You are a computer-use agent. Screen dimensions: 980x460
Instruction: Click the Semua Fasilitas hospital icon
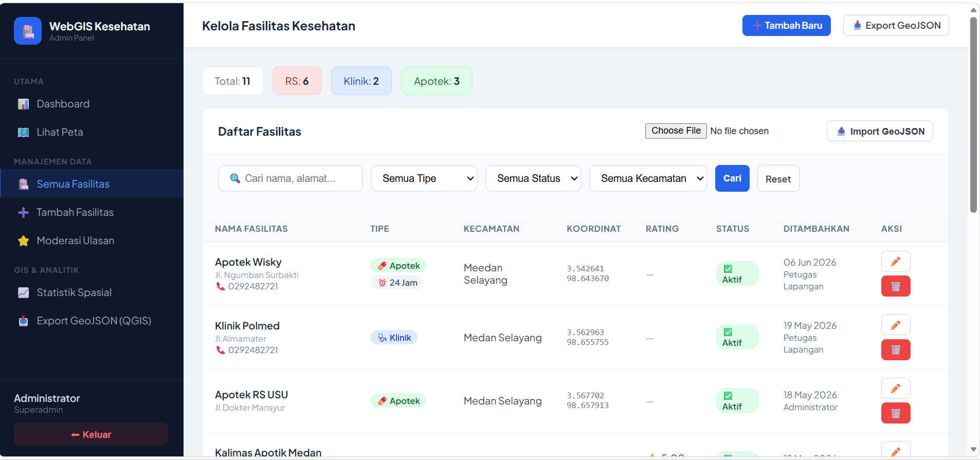tap(23, 184)
